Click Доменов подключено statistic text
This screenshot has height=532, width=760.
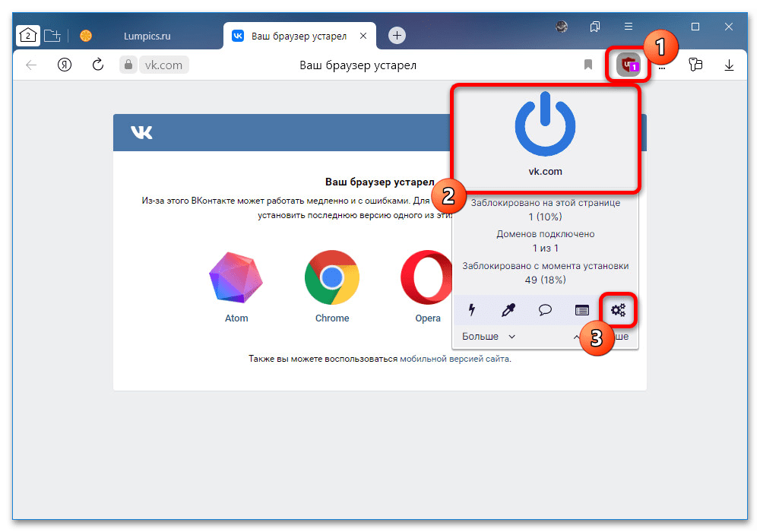pos(545,234)
